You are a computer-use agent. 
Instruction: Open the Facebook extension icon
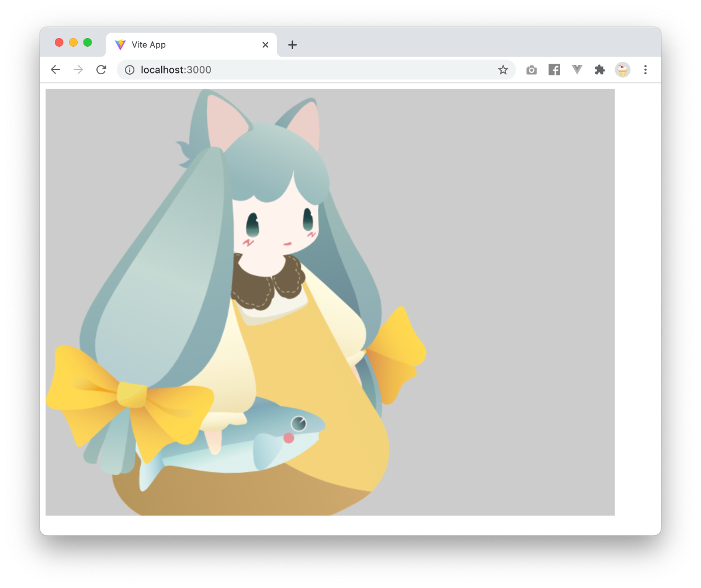tap(554, 70)
